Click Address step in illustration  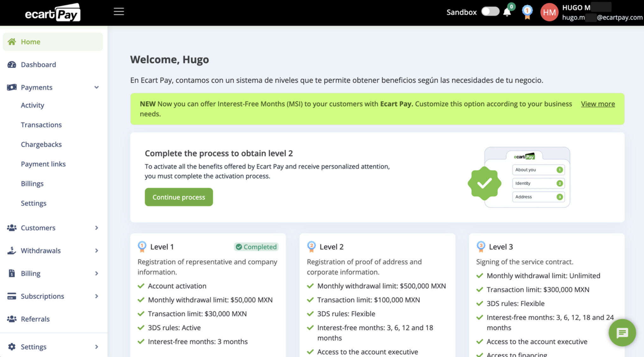(x=539, y=197)
